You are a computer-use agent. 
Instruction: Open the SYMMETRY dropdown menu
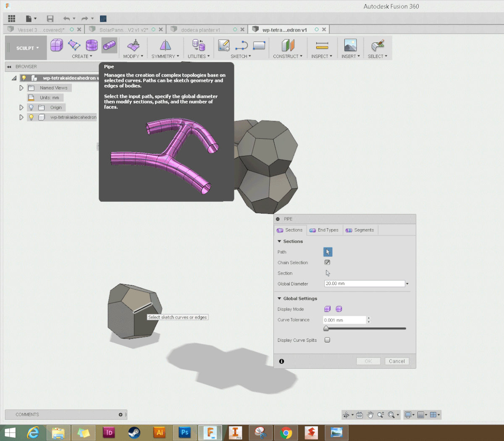pos(165,56)
